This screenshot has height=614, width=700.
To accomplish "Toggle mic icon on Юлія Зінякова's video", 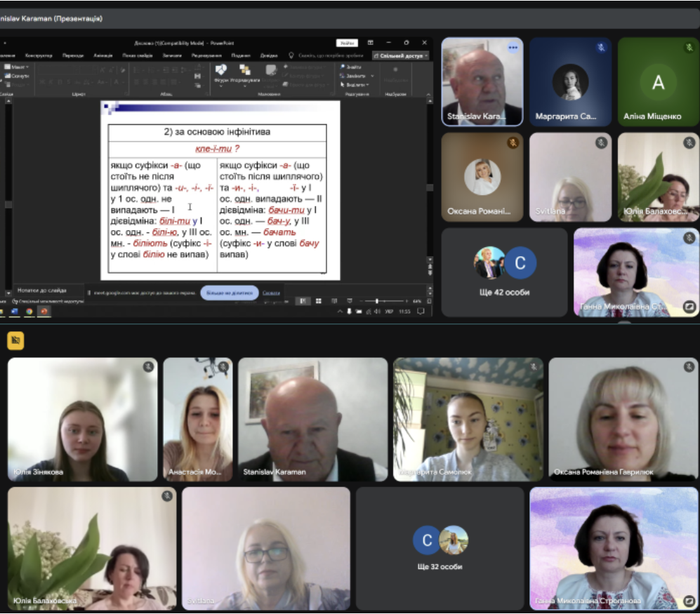I will tap(148, 367).
